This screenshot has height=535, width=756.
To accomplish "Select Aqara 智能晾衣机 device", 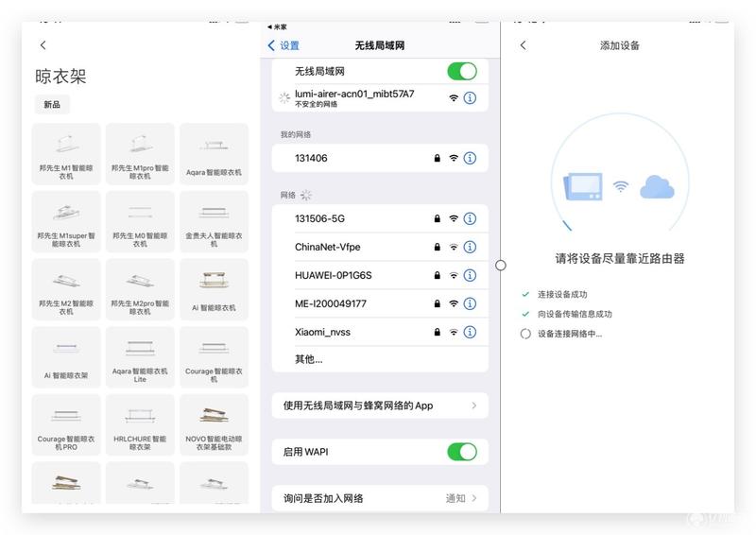I will click(215, 154).
